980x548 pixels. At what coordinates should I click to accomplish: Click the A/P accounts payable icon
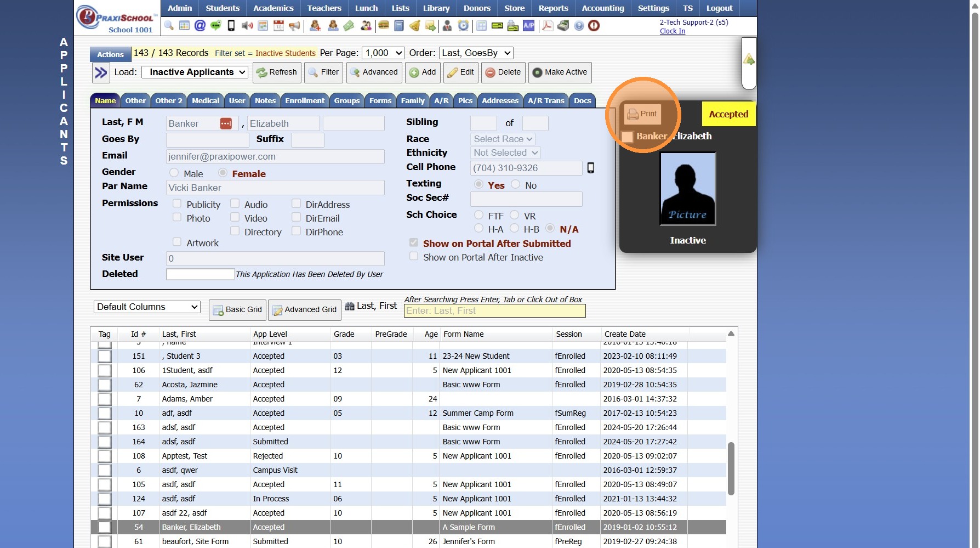coord(528,26)
